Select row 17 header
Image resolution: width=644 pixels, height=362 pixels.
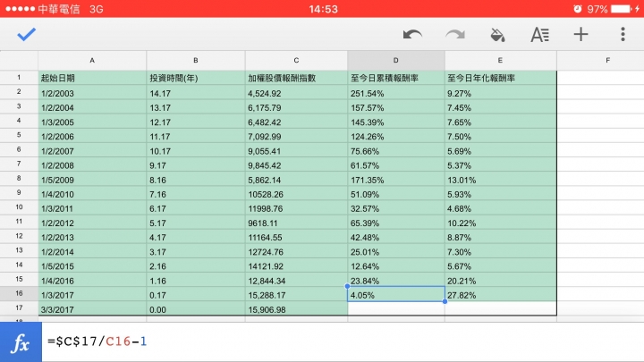tap(19, 307)
